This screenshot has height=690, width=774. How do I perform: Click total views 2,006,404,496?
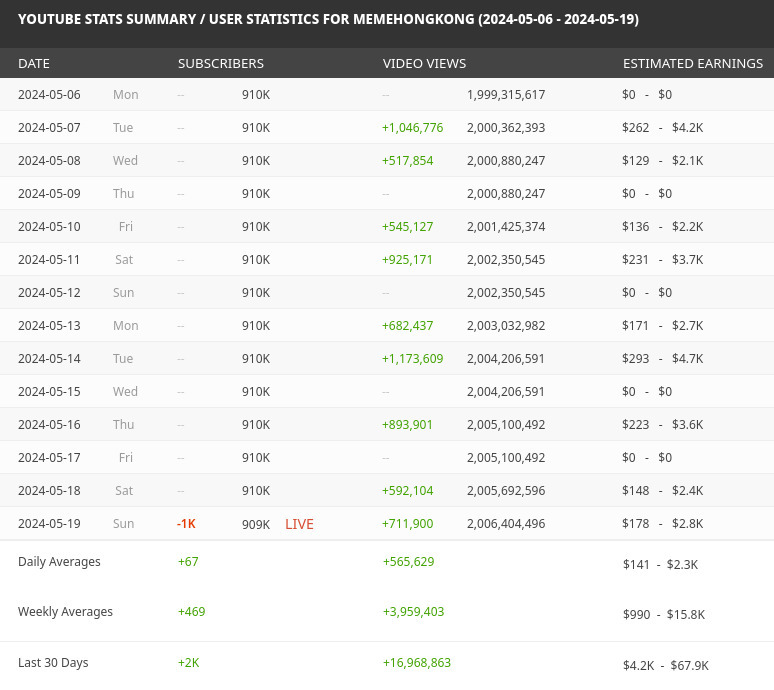click(x=506, y=525)
